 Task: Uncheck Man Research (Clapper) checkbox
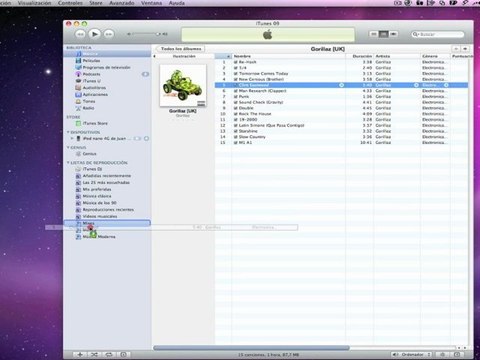coord(236,91)
